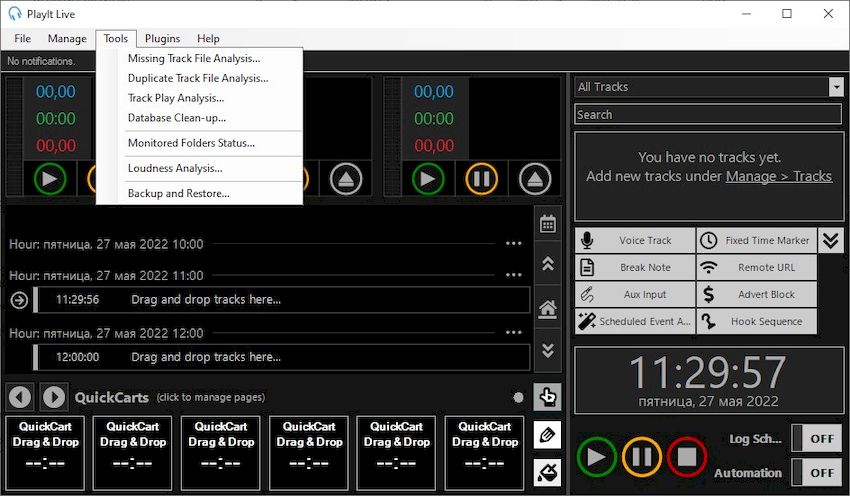850x496 pixels.
Task: Toggle Log Sch... switch
Action: coord(816,438)
